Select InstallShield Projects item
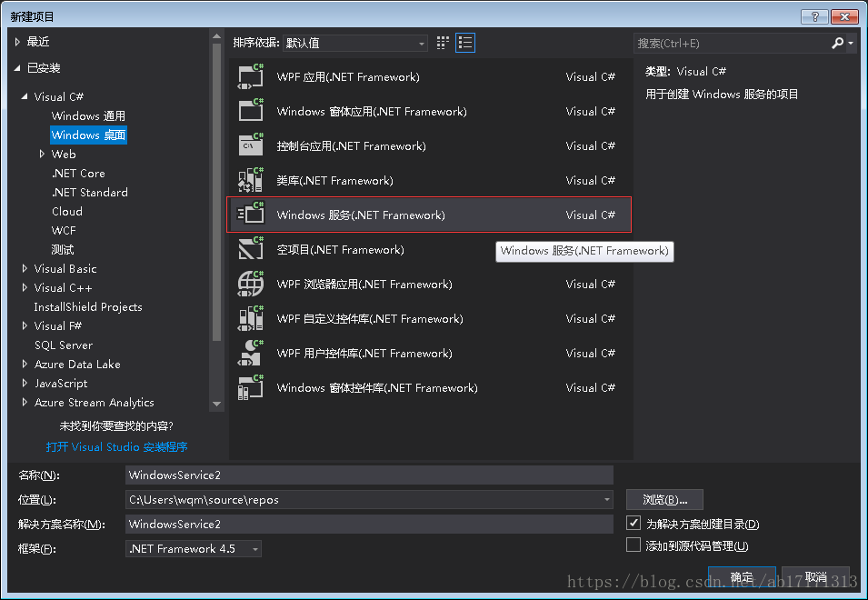Screen dimensions: 868x600 coord(88,306)
